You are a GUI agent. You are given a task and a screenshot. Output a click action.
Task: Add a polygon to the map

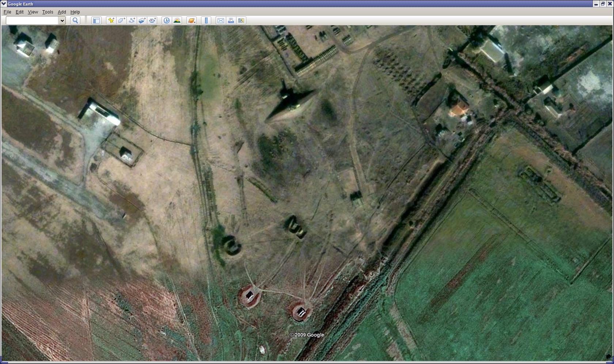(121, 20)
